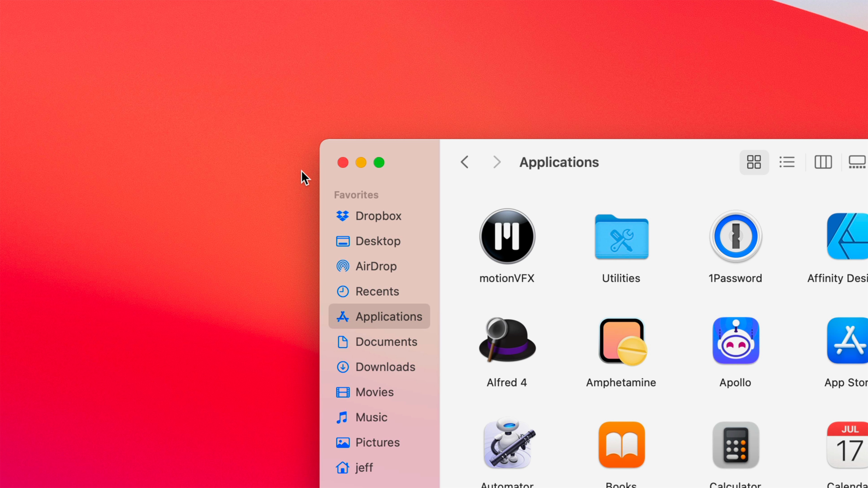Open Pictures in the sidebar

point(379,443)
